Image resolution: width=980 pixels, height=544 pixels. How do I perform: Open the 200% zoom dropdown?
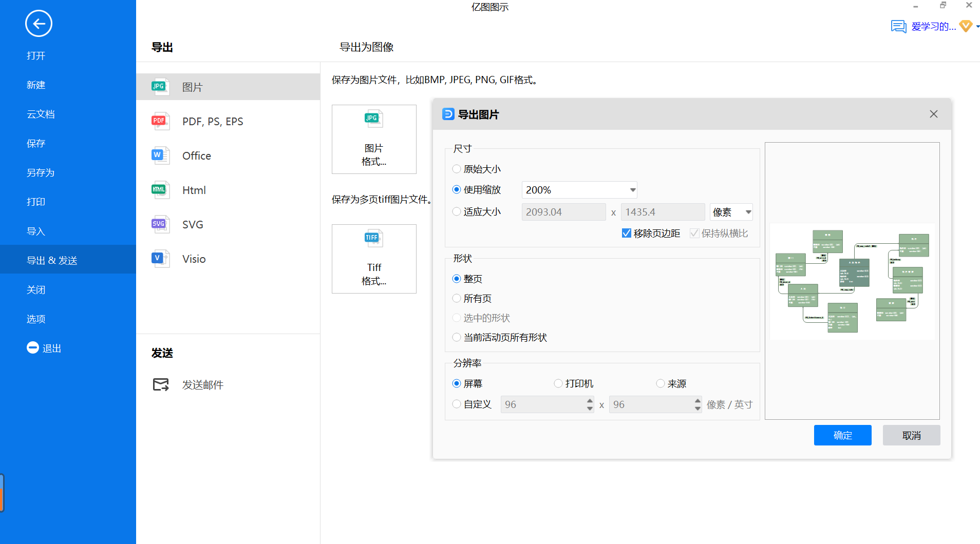tap(579, 190)
